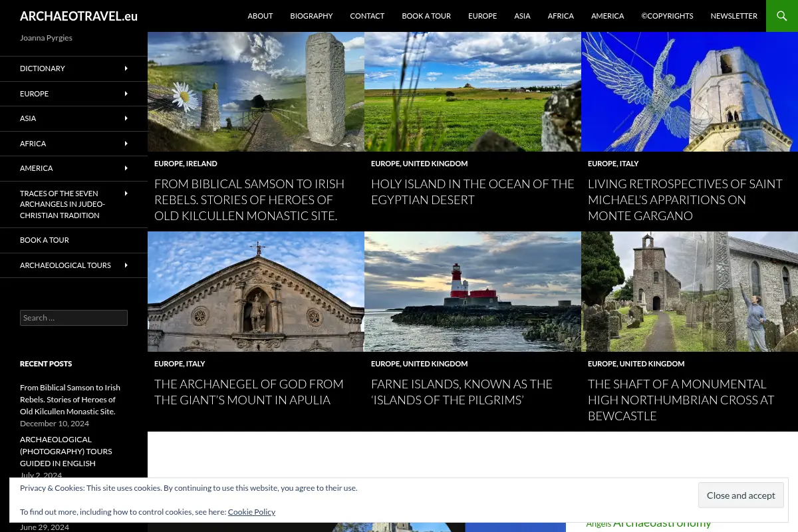
Task: Open Africa in the top navigation
Action: pos(561,16)
